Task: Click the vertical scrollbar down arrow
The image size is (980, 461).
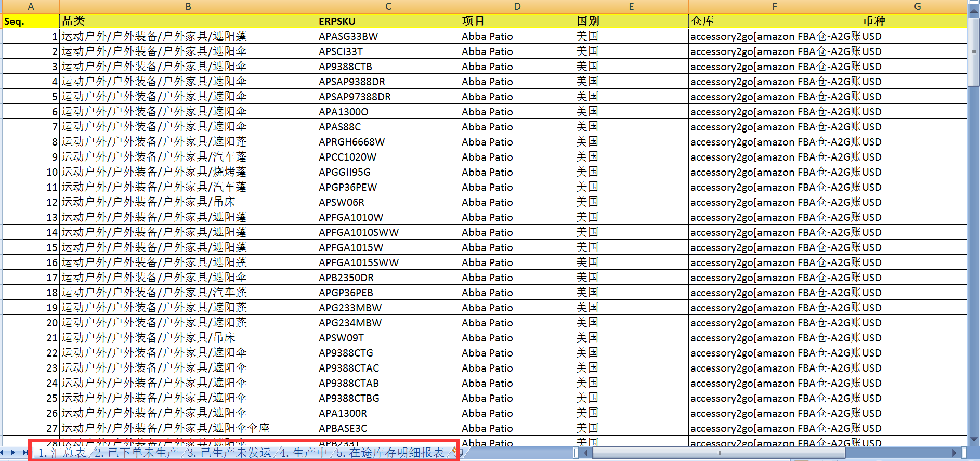Action: [974, 439]
